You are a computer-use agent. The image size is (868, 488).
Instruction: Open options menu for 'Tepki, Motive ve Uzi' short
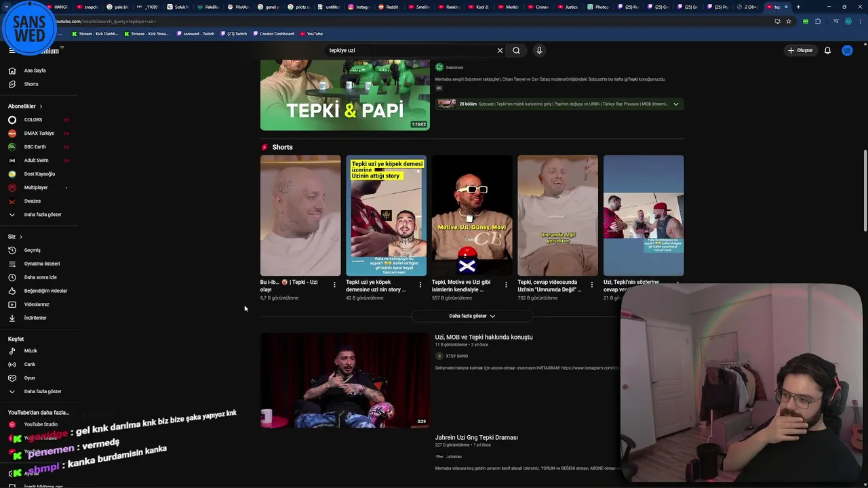tap(506, 285)
